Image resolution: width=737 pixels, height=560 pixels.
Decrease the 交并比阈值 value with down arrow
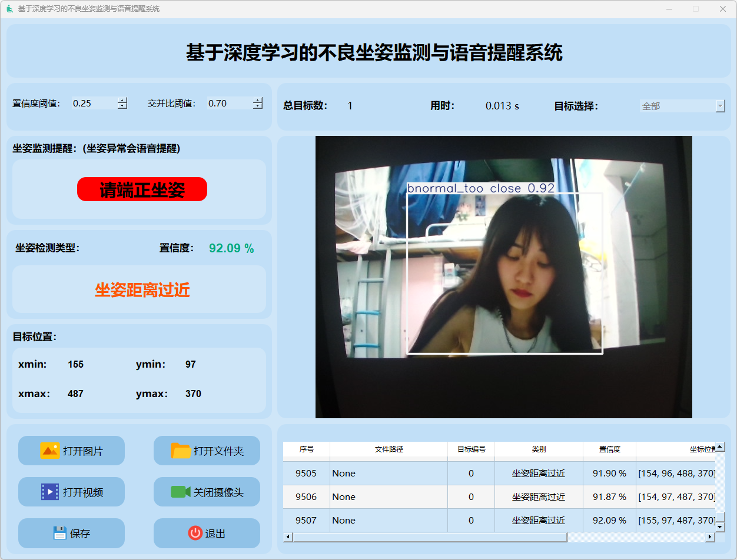point(257,106)
